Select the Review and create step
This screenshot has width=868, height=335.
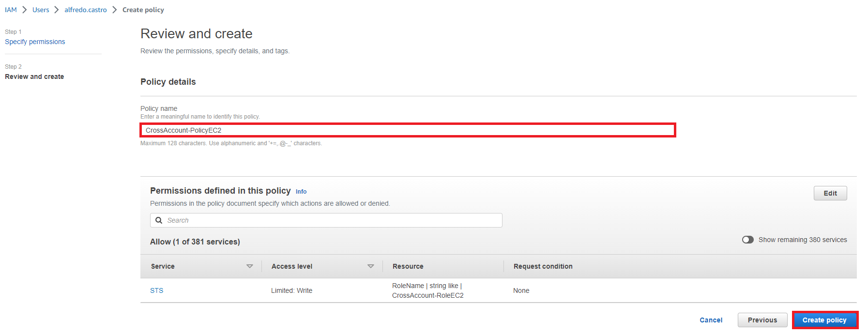tap(34, 76)
